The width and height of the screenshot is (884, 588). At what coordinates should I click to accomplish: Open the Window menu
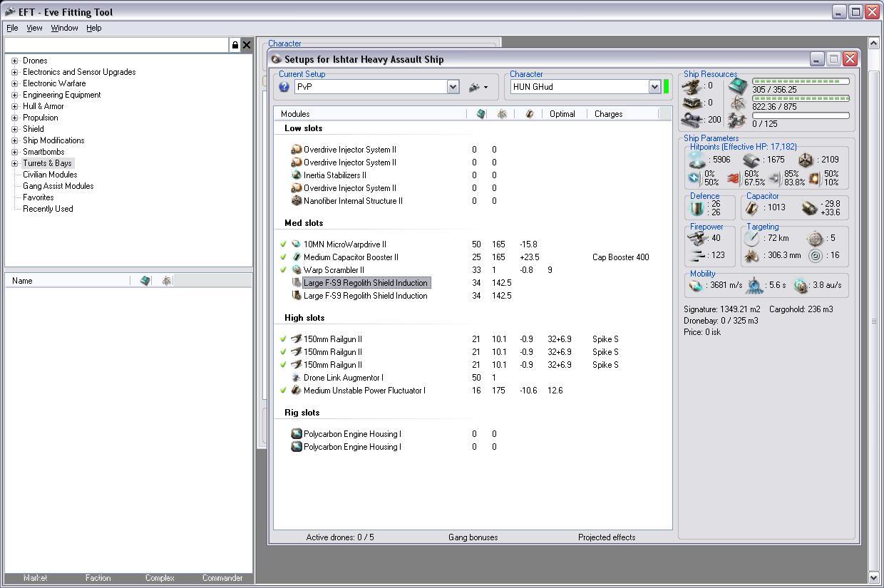[64, 28]
